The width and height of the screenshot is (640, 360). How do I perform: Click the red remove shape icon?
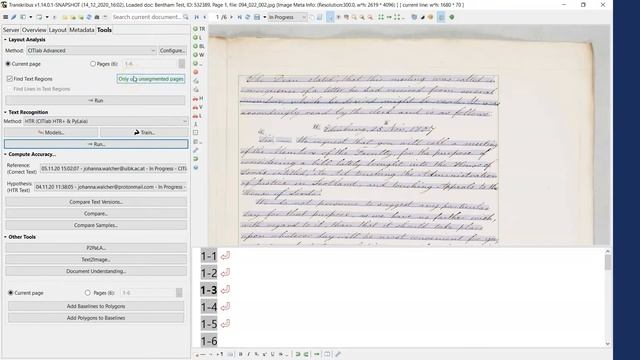click(x=196, y=72)
